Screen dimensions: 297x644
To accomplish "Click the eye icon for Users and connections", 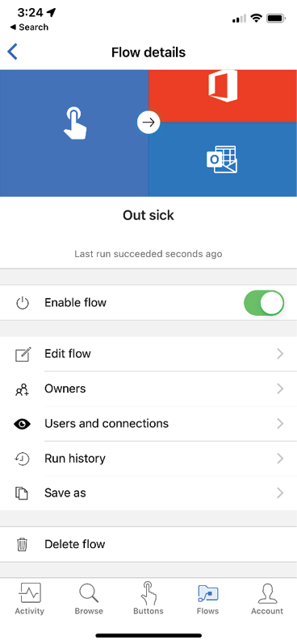I will tap(23, 424).
